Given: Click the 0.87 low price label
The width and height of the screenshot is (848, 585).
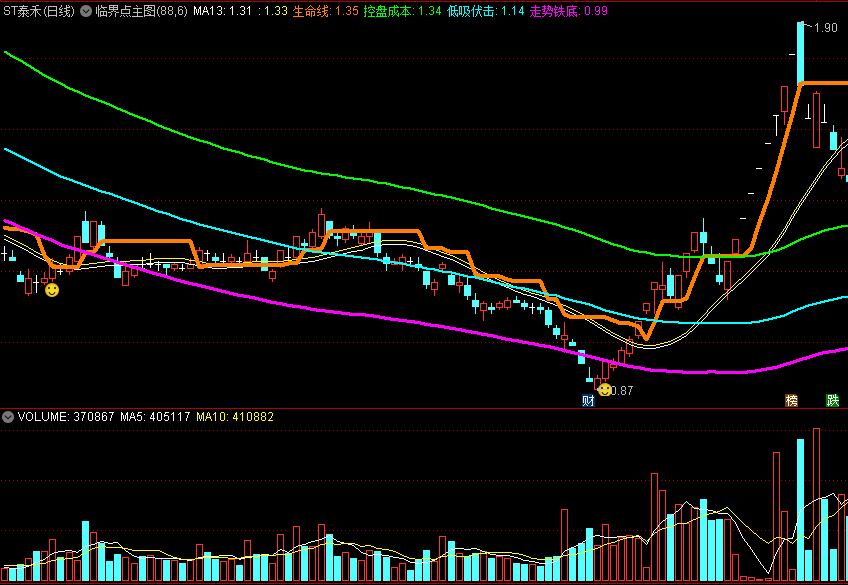Looking at the screenshot, I should (x=622, y=390).
